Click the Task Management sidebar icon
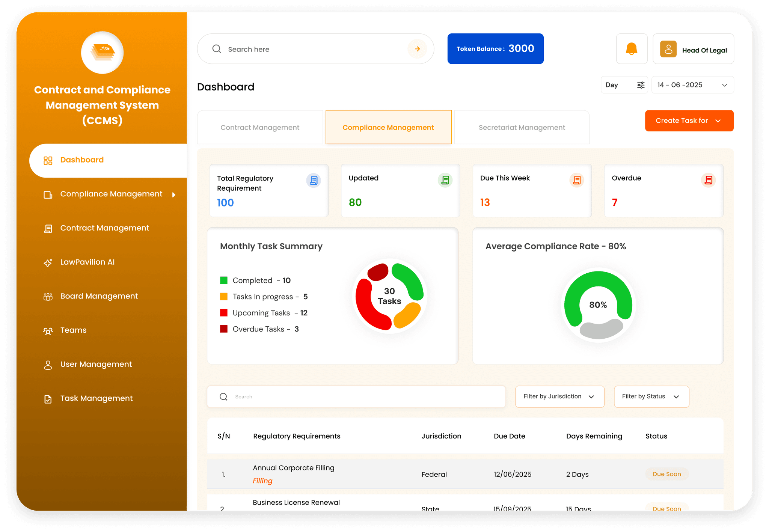 click(48, 398)
